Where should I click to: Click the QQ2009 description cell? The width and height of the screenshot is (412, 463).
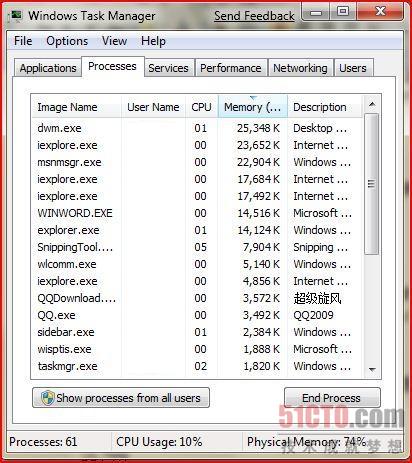[x=313, y=315]
